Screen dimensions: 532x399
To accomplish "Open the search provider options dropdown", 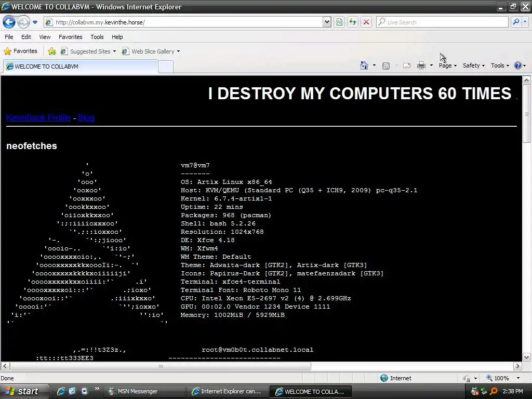I will pos(525,22).
